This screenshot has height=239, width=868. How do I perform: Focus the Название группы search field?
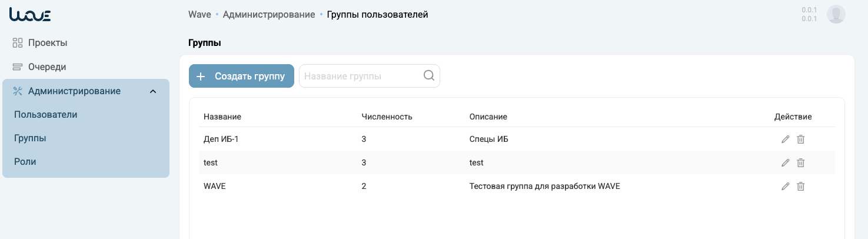tap(360, 76)
